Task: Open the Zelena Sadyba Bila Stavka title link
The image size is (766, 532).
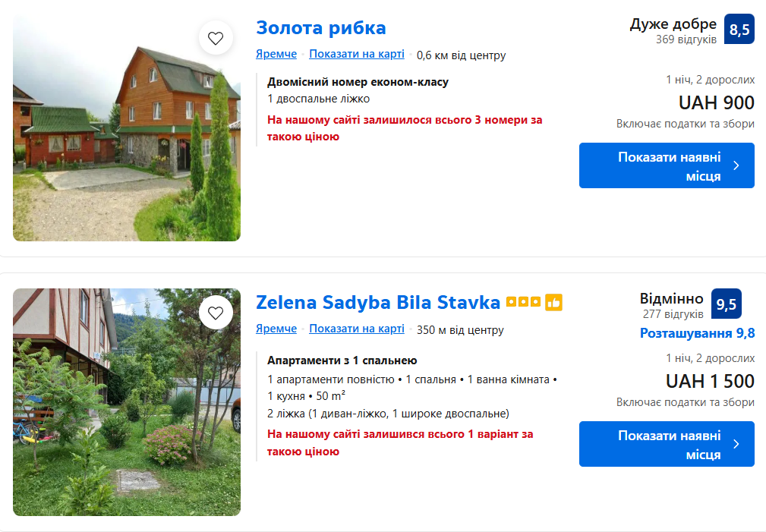Action: coord(378,302)
